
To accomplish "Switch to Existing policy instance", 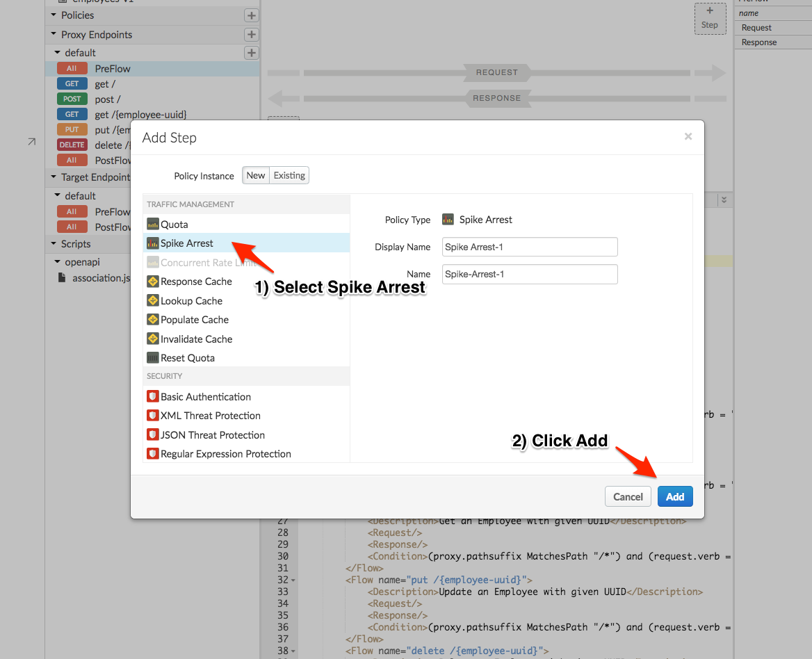I will (289, 175).
